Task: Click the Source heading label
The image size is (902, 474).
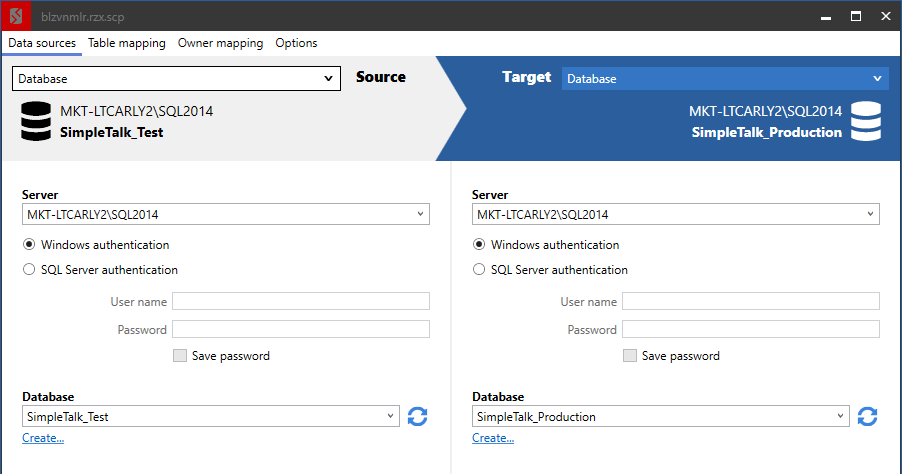Action: tap(381, 77)
